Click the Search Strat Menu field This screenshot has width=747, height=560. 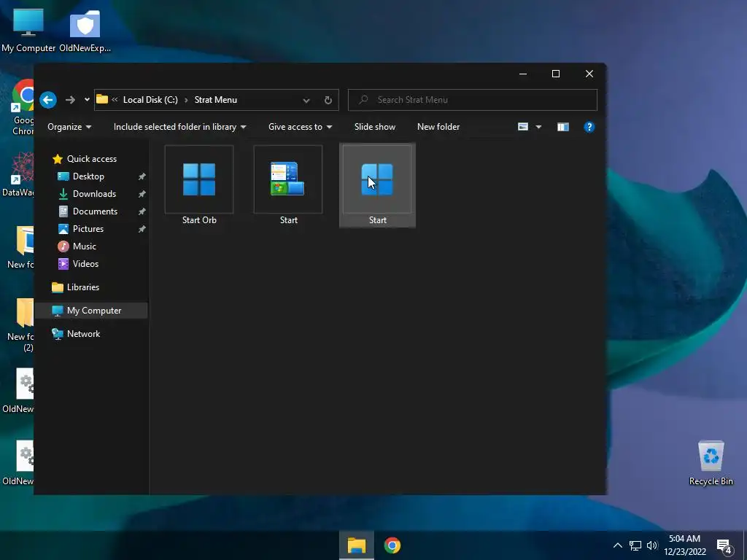[x=473, y=100]
